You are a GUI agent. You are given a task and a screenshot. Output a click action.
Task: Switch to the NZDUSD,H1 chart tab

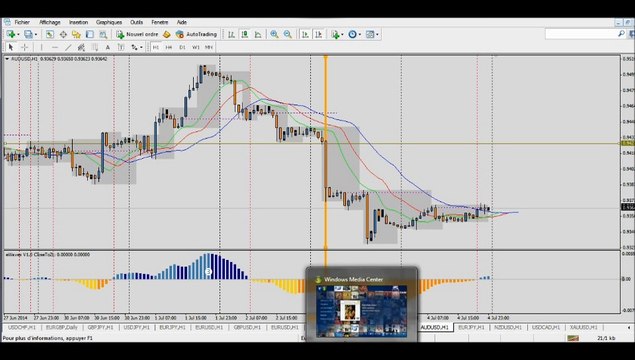point(508,327)
